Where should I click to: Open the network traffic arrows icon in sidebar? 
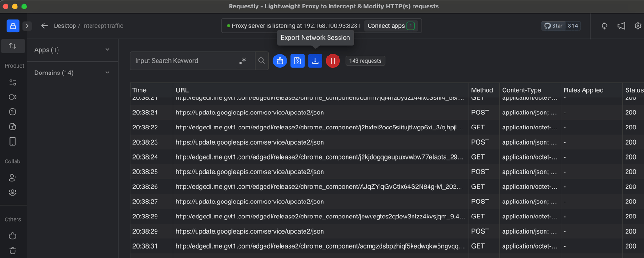click(x=13, y=46)
